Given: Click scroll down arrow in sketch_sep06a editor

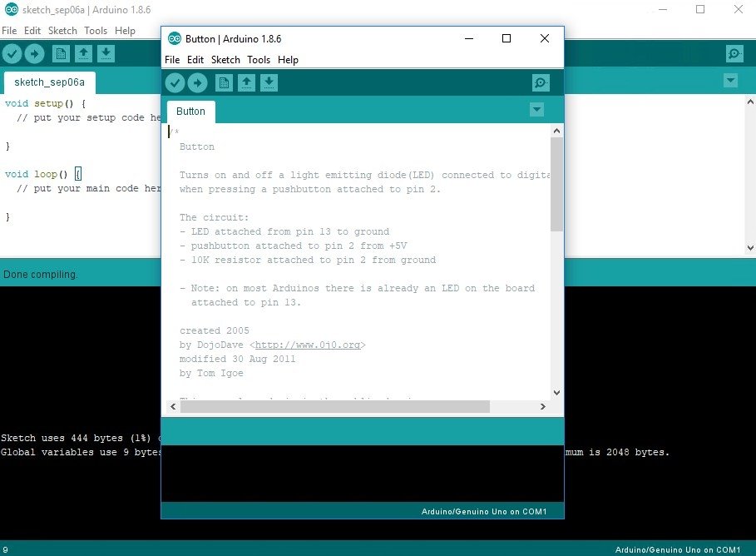Looking at the screenshot, I should tap(749, 247).
